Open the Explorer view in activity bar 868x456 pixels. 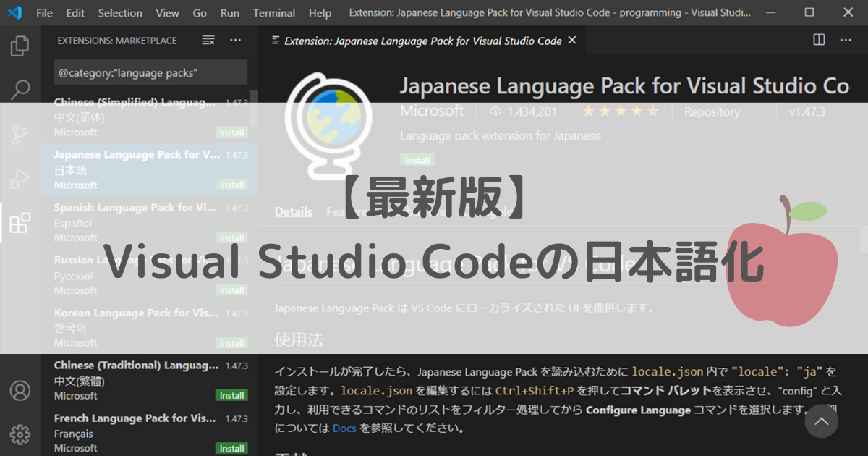pyautogui.click(x=20, y=46)
